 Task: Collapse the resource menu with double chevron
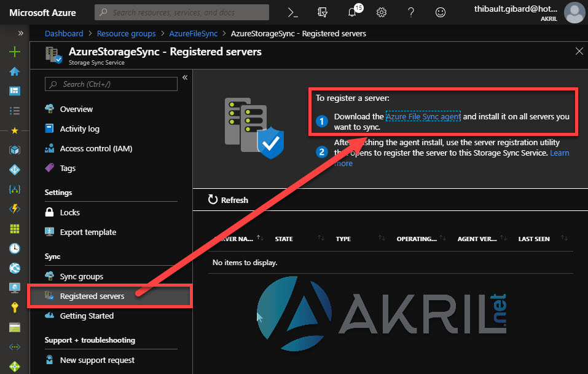coord(185,78)
